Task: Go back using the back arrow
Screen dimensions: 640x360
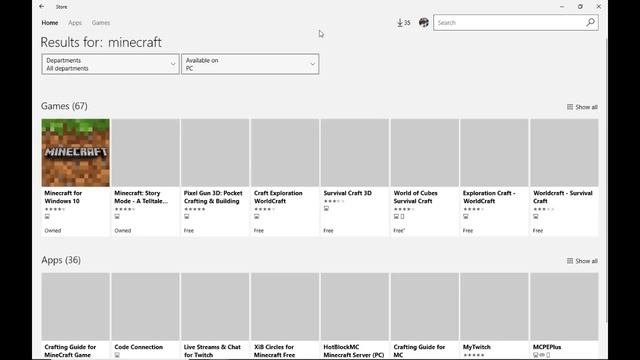Action: (42, 7)
